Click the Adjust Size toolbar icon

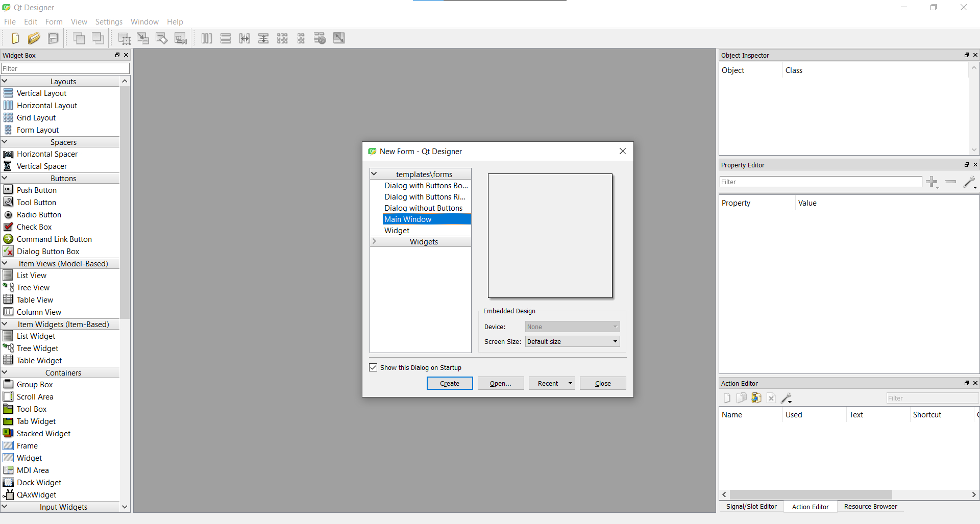click(x=339, y=38)
